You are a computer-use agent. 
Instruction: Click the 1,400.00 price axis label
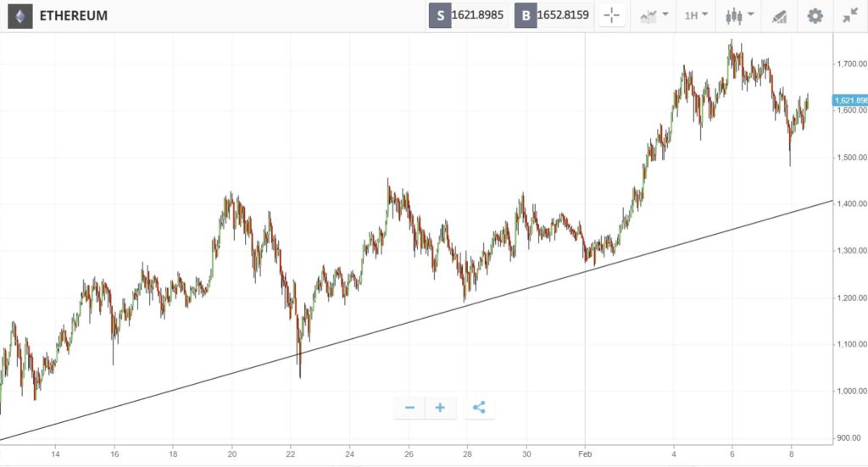pos(851,203)
